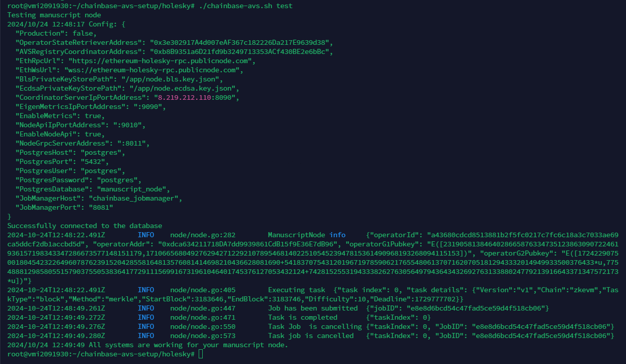This screenshot has height=364, width=626.
Task: Click the "node/node.go:405" source reference
Action: tap(203, 290)
